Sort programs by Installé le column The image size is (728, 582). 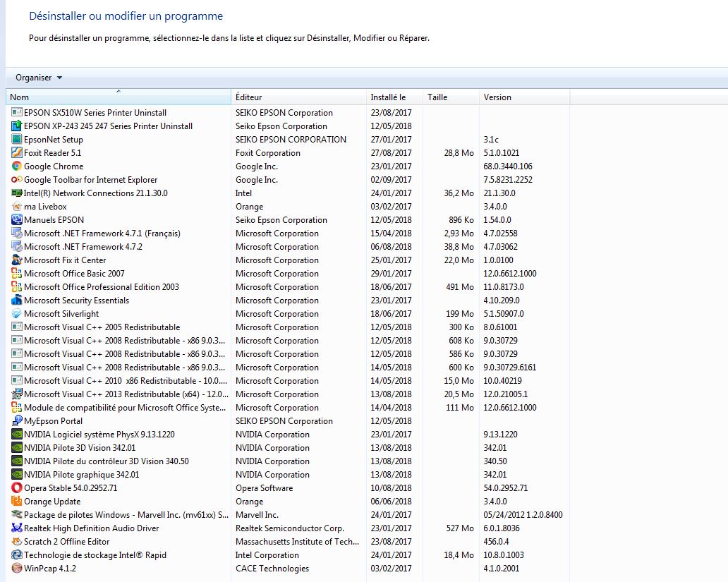click(x=394, y=97)
